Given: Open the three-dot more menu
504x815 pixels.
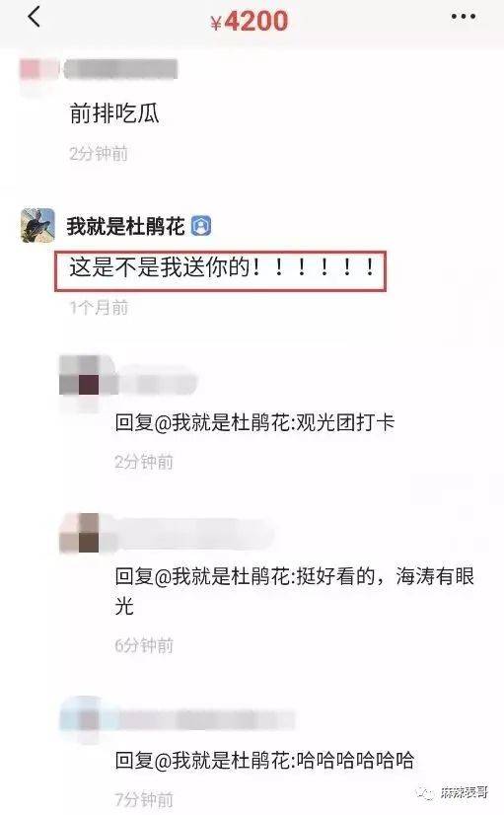Looking at the screenshot, I should click(463, 17).
